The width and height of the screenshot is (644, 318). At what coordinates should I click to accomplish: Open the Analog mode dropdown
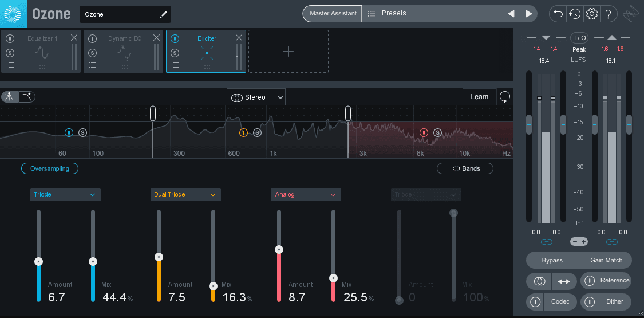tap(306, 194)
